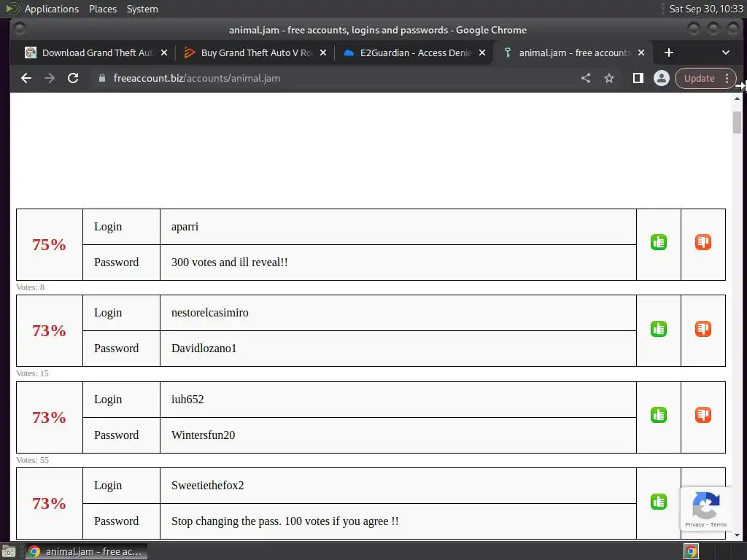Open the System menu
Viewport: 747px width, 560px height.
(x=142, y=9)
